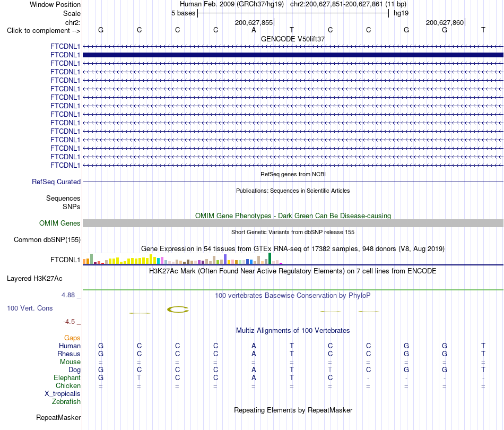
Task: Click the faded mismatch 'T' in the Dog row
Action: 330,370
